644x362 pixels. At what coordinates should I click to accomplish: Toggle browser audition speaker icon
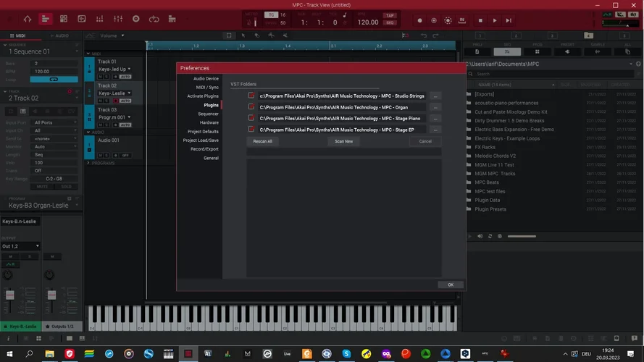point(480,237)
